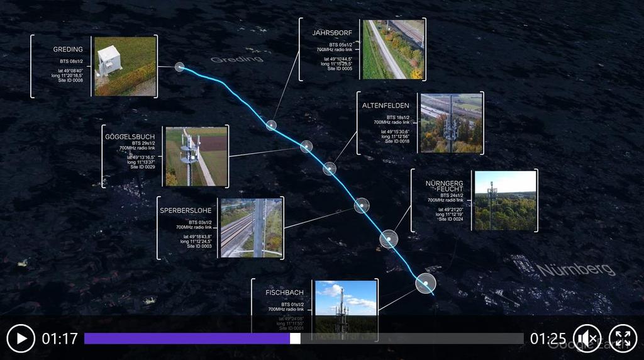Click the BTS 24s1/2 label
The width and height of the screenshot is (644, 360).
click(x=452, y=196)
